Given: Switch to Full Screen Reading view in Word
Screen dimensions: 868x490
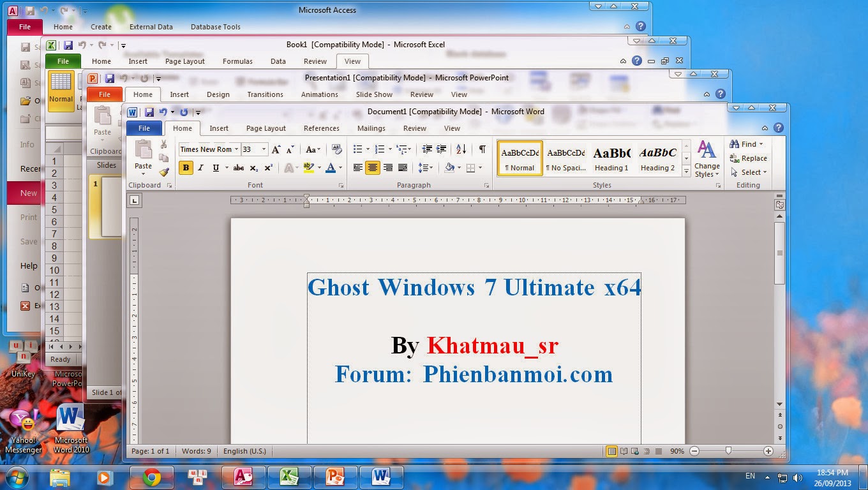Looking at the screenshot, I should click(x=623, y=451).
